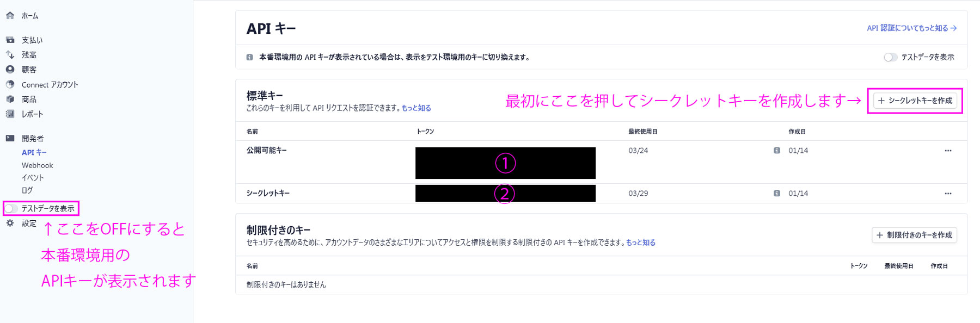Open the Payments (支払い) icon

tap(10, 40)
